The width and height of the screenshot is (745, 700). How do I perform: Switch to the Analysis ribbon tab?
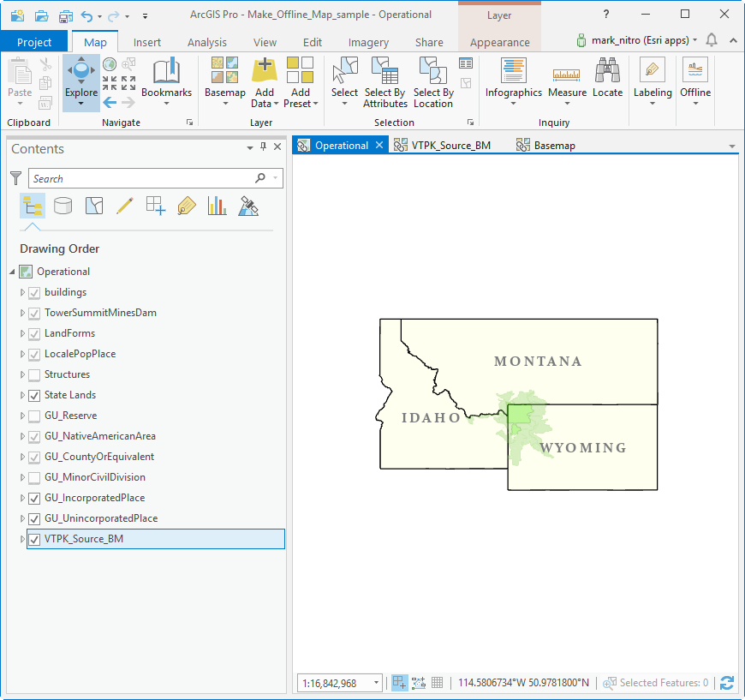pyautogui.click(x=206, y=42)
